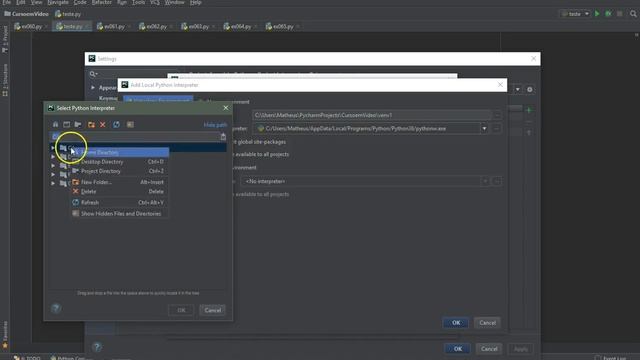This screenshot has height=360, width=640.
Task: Open Project Interpreter dropdown arrow in Settings
Action: click(x=517, y=89)
